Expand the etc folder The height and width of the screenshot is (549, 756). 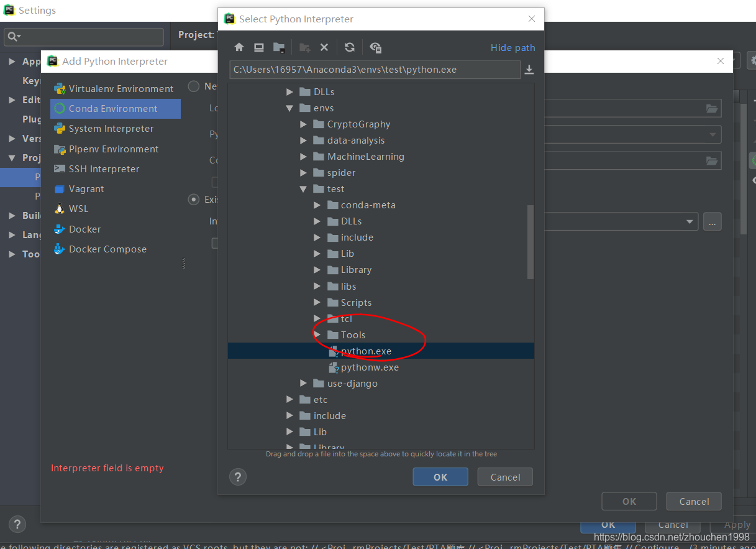(x=289, y=400)
